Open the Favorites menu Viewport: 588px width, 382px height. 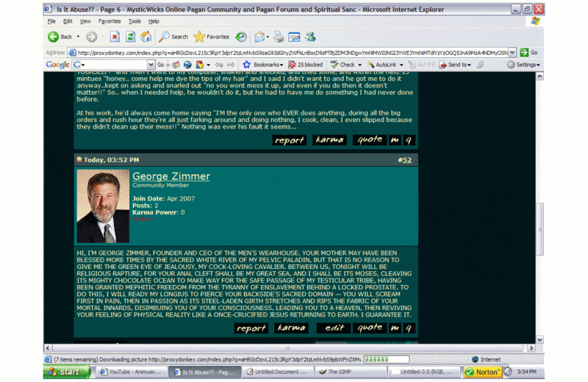coord(110,21)
